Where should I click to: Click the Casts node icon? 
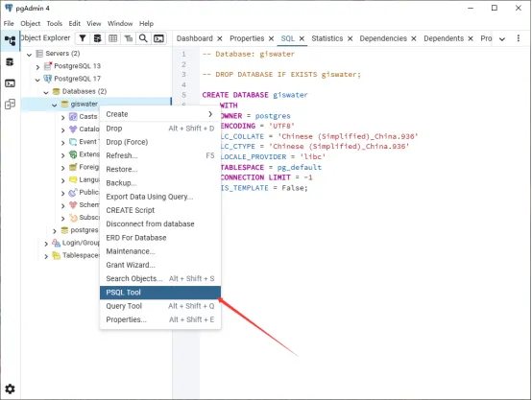pyautogui.click(x=73, y=117)
